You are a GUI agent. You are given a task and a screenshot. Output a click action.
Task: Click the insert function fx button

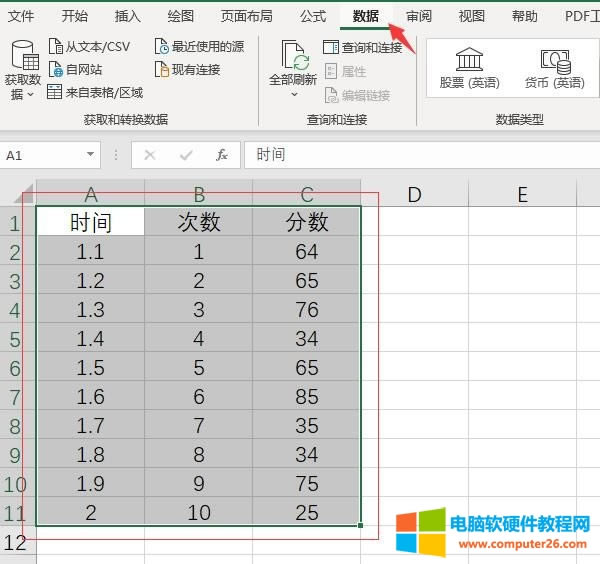point(222,155)
